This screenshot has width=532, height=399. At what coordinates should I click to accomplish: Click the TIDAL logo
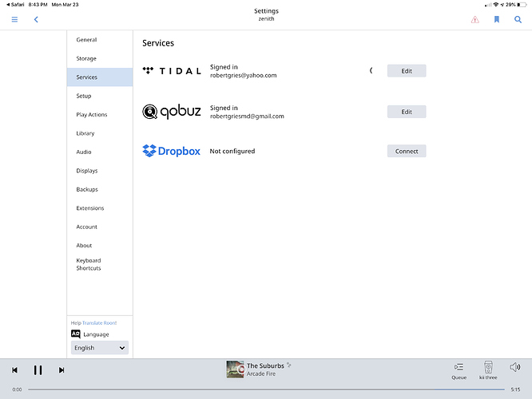pyautogui.click(x=172, y=71)
